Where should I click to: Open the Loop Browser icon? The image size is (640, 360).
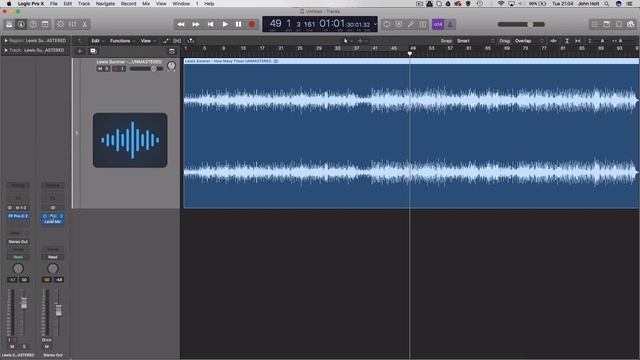click(619, 24)
